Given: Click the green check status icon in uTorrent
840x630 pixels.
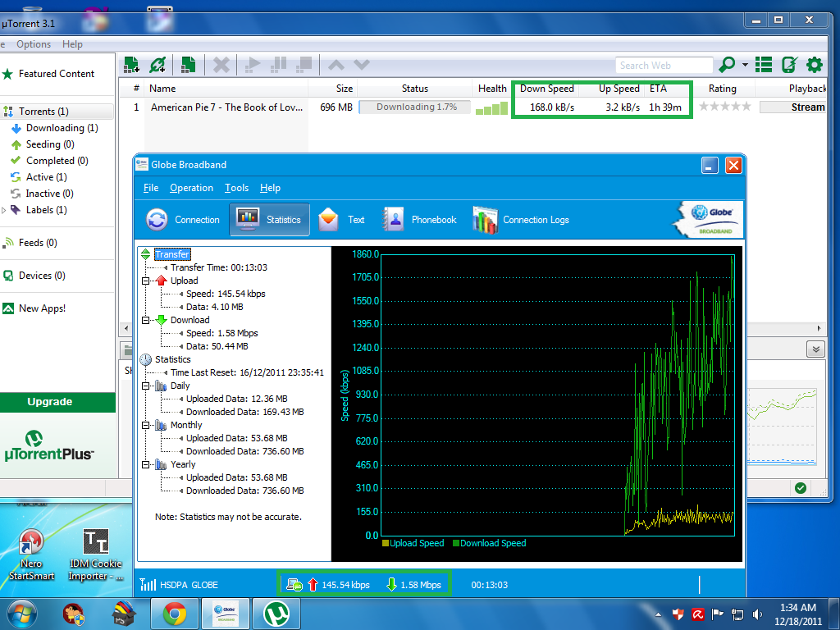Looking at the screenshot, I should [801, 487].
